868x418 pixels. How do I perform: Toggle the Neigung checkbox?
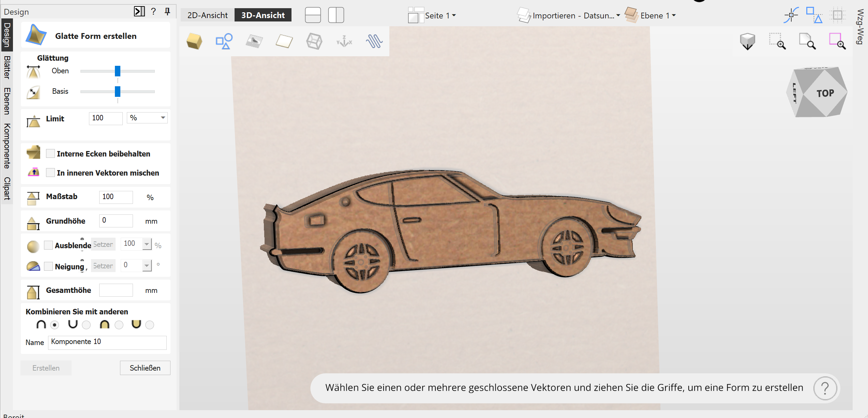click(48, 266)
